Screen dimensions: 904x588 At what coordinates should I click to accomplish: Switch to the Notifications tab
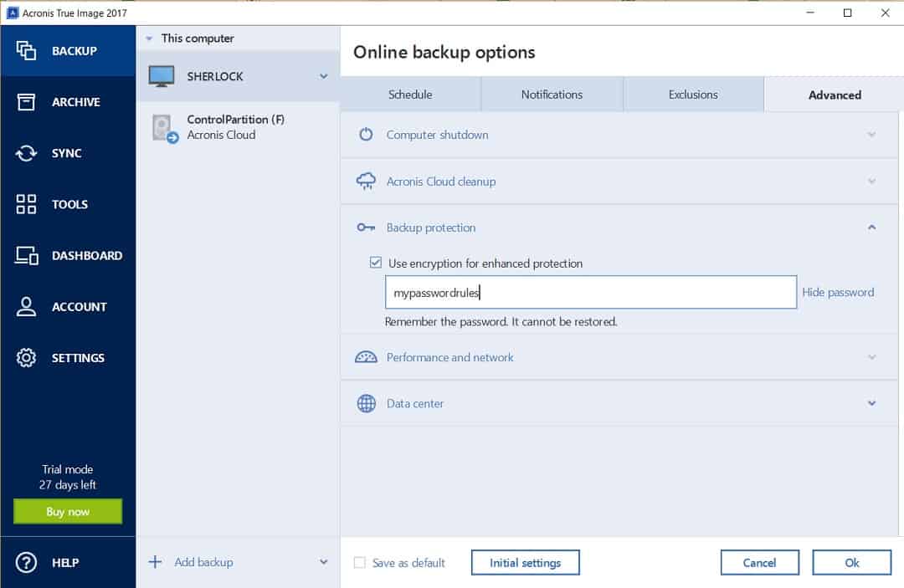coord(552,95)
